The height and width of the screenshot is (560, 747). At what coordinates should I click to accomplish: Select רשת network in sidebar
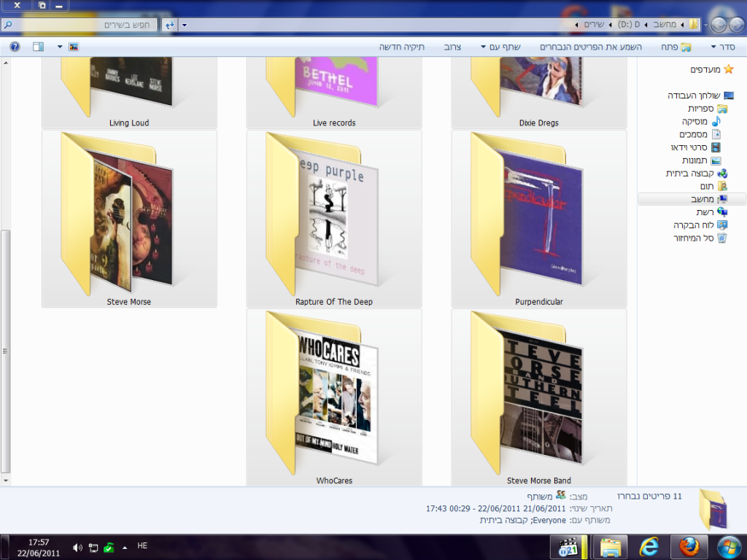(712, 212)
